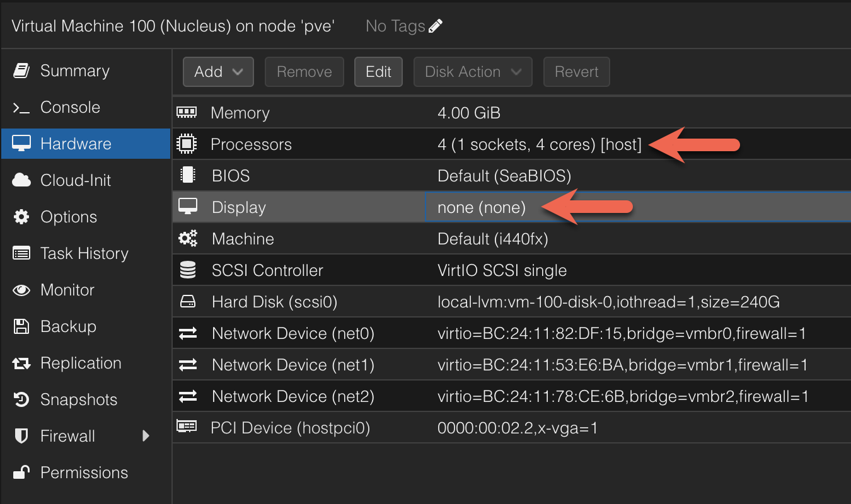Open the Replication section
This screenshot has width=851, height=504.
(81, 363)
